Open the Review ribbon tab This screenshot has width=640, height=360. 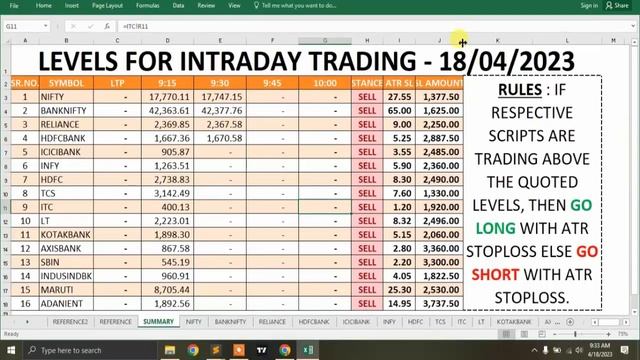click(206, 5)
